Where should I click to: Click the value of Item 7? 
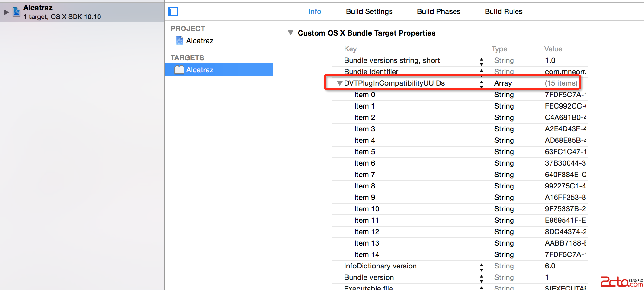click(565, 175)
